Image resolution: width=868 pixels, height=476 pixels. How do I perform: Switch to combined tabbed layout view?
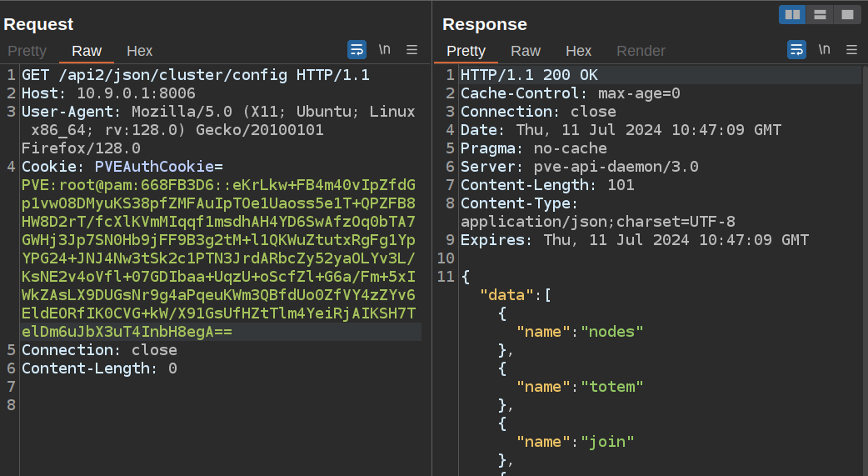pos(847,14)
